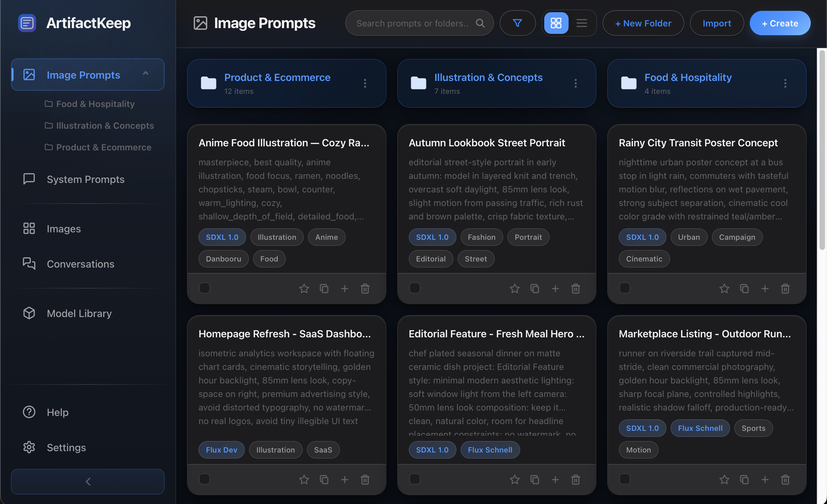Select the grid view layout

[556, 23]
